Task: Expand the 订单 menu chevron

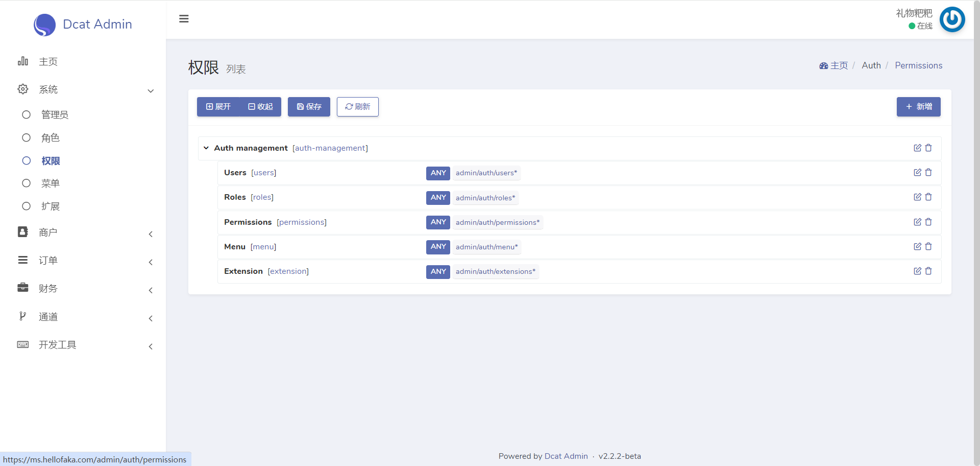Action: pyautogui.click(x=151, y=262)
